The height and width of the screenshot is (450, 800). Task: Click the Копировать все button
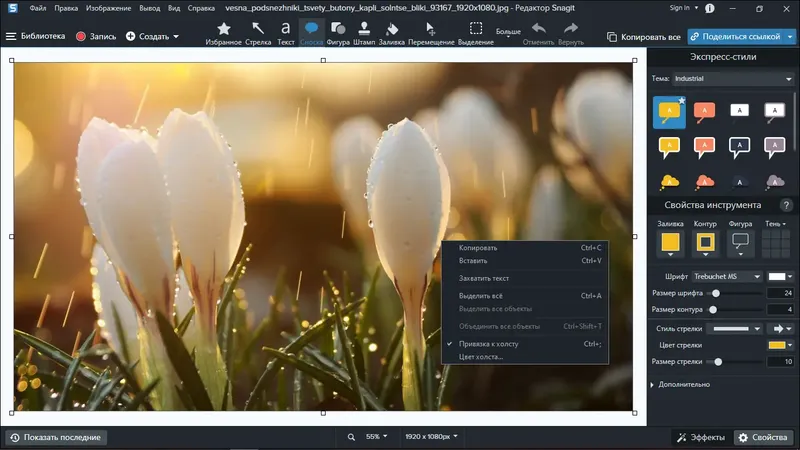[x=645, y=36]
